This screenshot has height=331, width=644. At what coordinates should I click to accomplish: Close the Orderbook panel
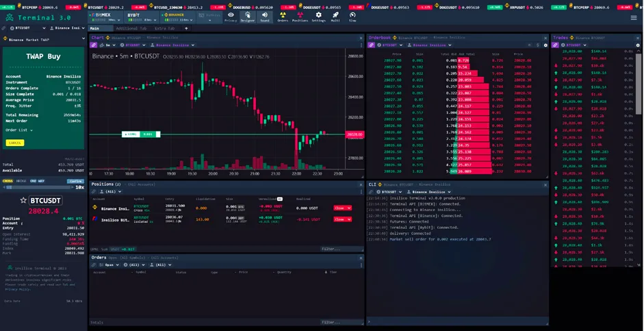pyautogui.click(x=545, y=38)
